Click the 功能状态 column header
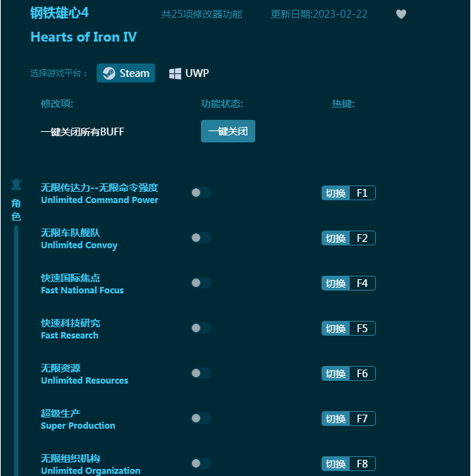This screenshot has width=471, height=476. pos(222,104)
